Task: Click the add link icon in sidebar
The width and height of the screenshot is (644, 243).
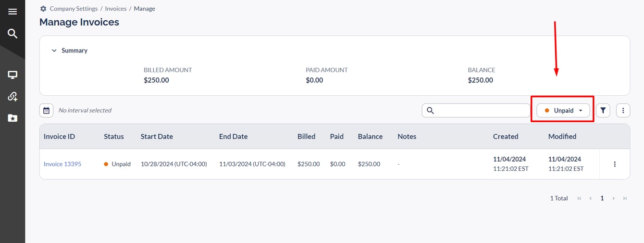Action: [x=12, y=97]
